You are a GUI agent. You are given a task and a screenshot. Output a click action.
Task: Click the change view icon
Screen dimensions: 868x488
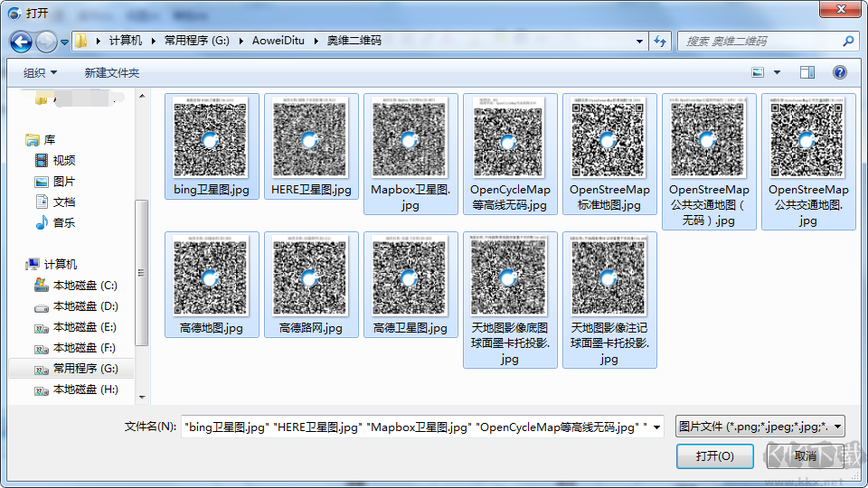coord(758,72)
